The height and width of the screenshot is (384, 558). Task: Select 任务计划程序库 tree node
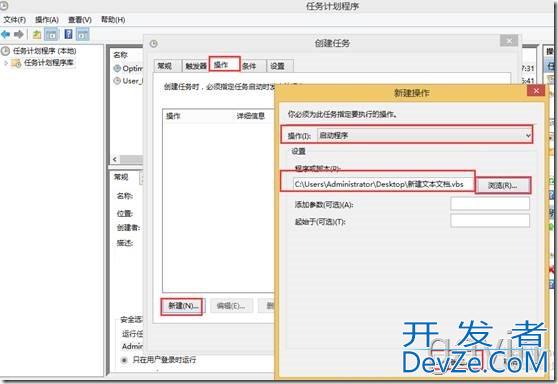coord(49,63)
